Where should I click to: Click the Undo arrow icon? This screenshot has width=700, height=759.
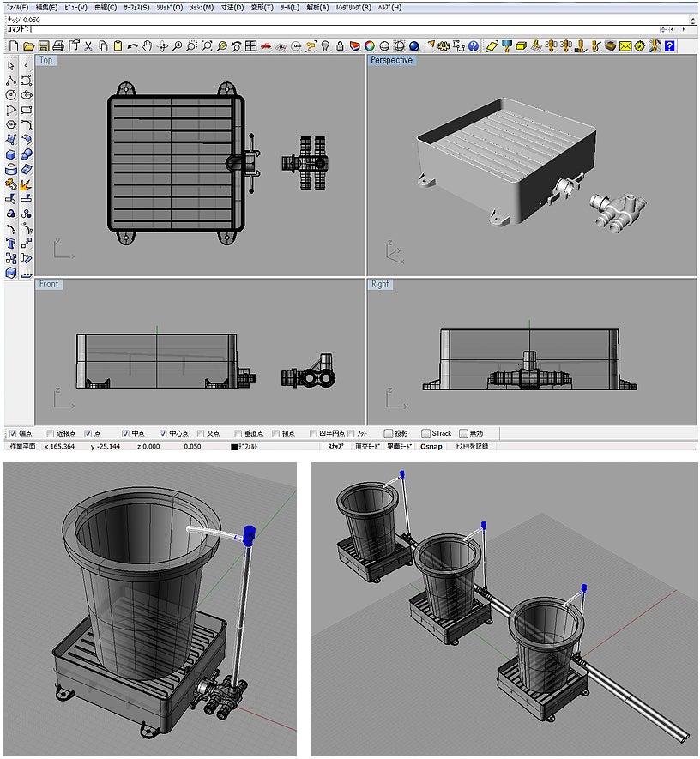[132, 45]
